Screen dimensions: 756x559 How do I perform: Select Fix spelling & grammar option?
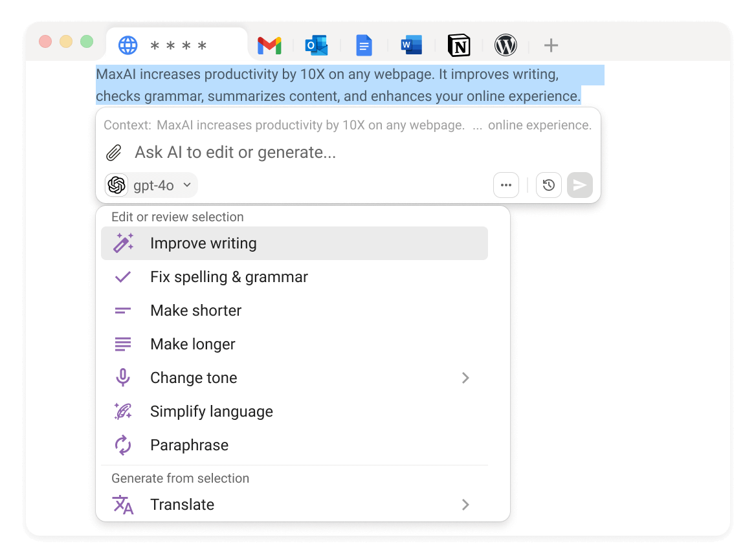(x=294, y=277)
